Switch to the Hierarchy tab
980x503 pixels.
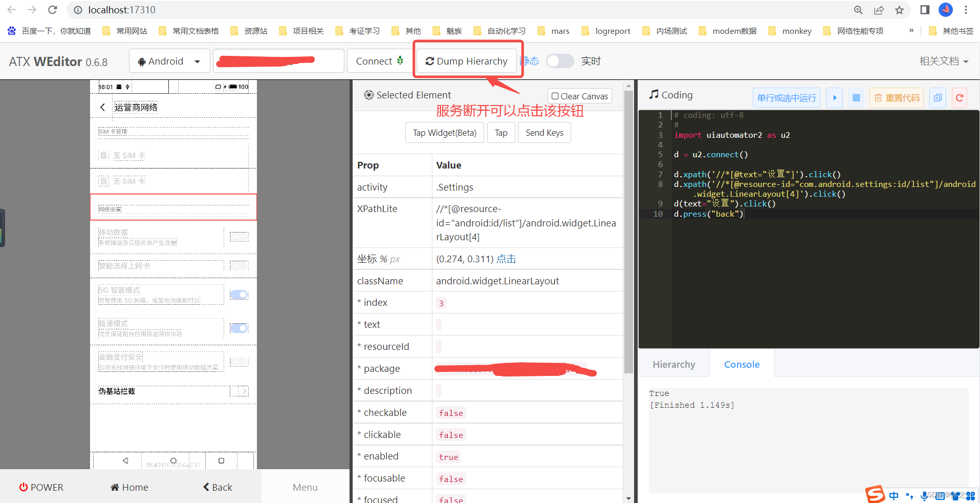tap(673, 364)
